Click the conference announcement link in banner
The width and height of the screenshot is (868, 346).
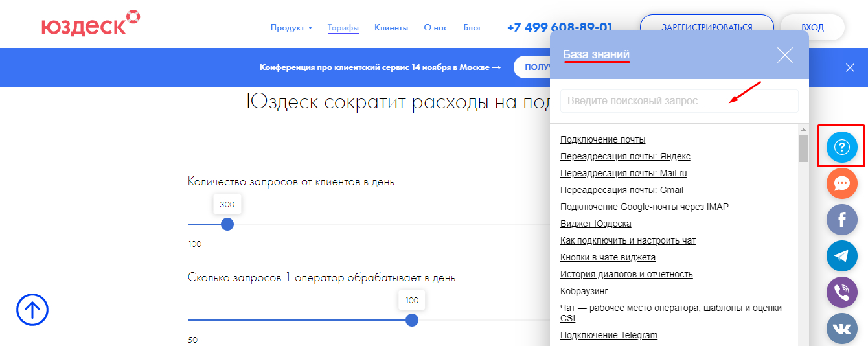point(380,67)
